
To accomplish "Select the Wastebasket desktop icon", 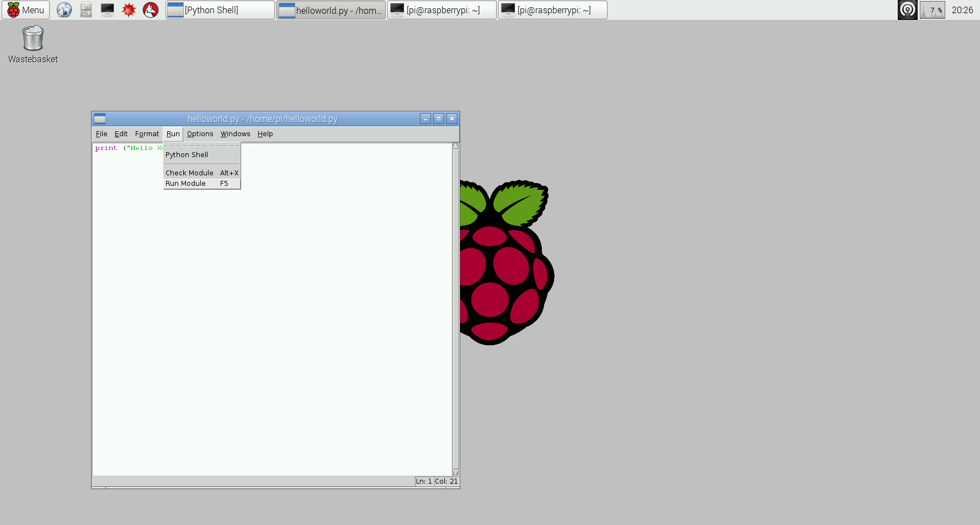I will pos(33,45).
